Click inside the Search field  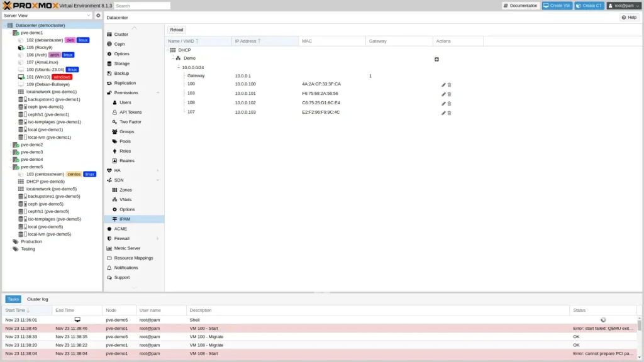(x=143, y=5)
